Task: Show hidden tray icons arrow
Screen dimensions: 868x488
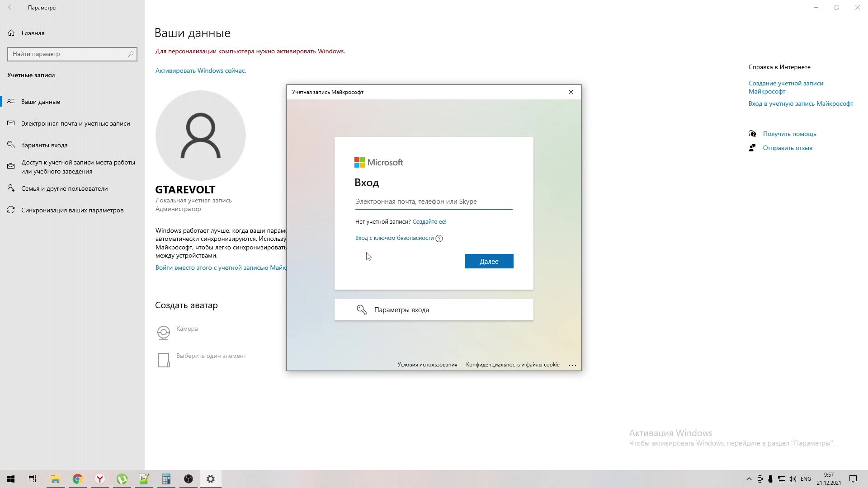Action: [749, 479]
